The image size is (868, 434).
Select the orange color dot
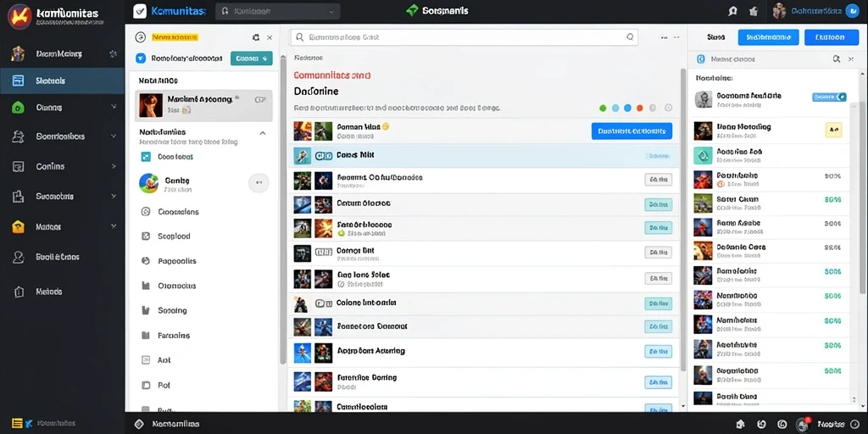tap(640, 108)
